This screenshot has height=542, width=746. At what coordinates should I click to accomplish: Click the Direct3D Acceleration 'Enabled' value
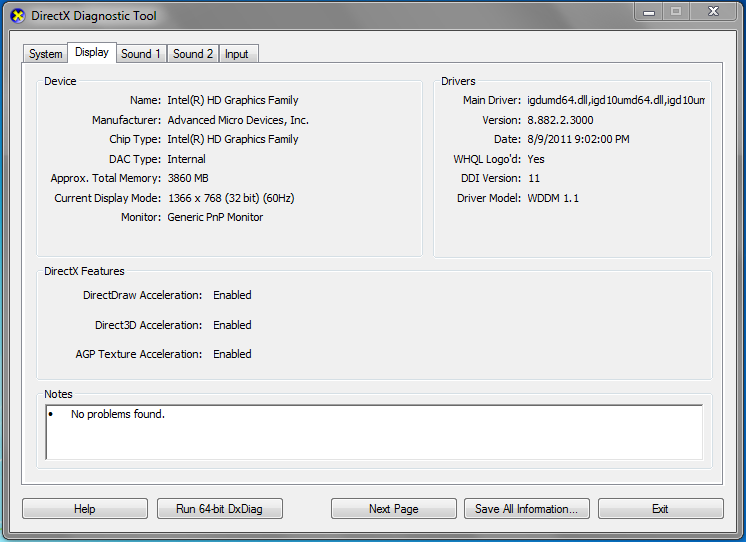(232, 325)
